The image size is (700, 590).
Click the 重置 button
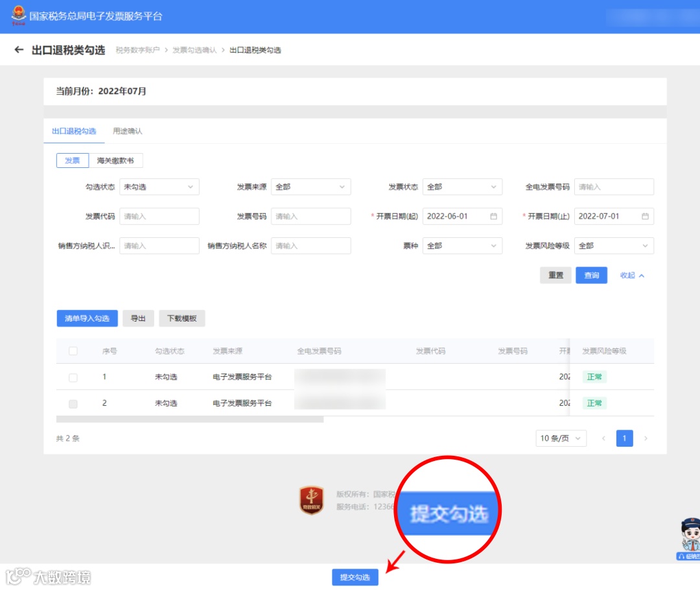(x=555, y=275)
